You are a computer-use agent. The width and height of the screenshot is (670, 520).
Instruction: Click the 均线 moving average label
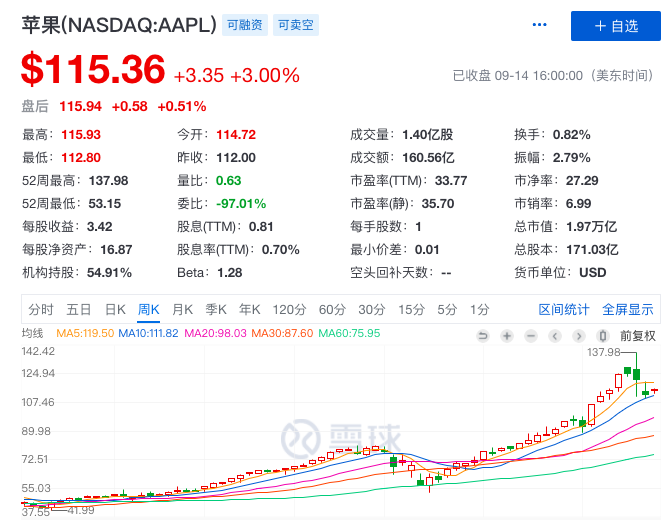pos(32,333)
